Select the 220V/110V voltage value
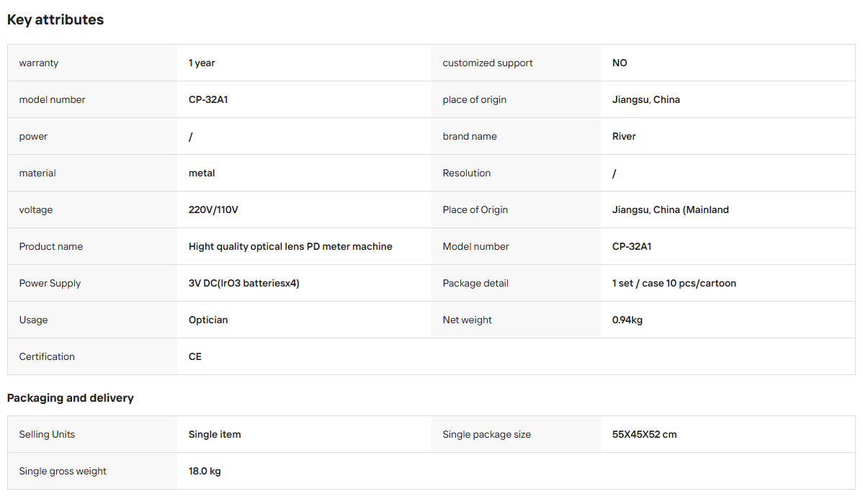 coord(213,210)
